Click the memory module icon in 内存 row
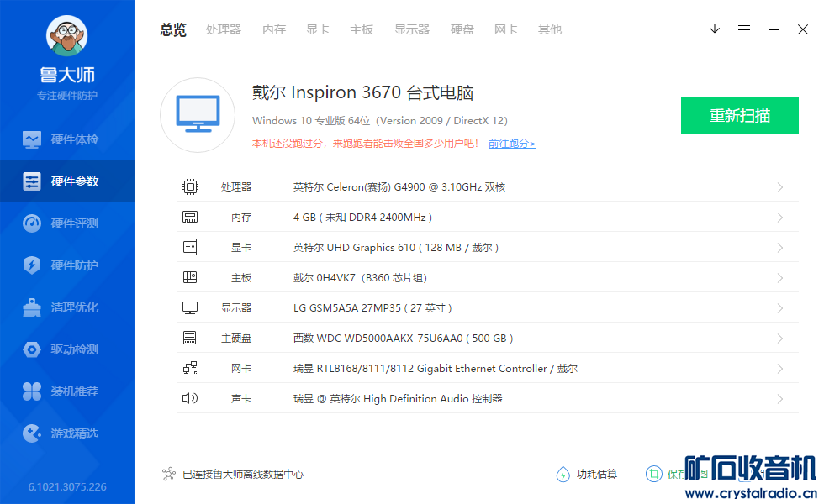 coord(190,217)
